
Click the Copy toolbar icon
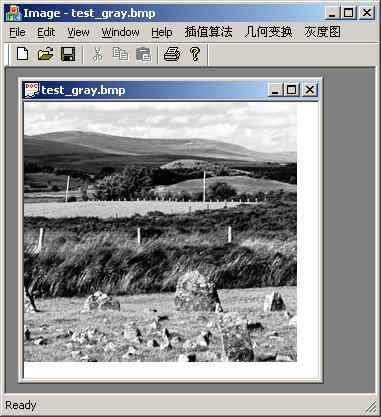click(120, 54)
